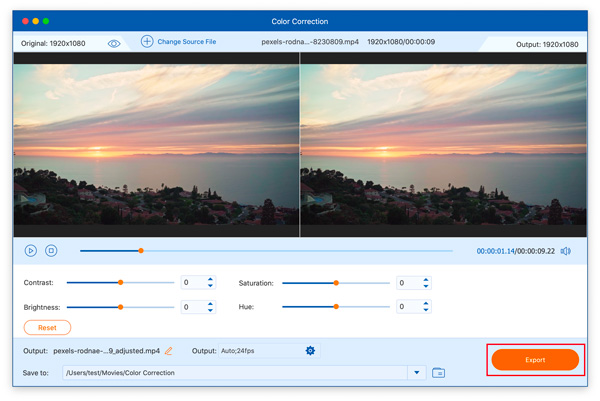Increase the Contrast value stepper

point(210,280)
